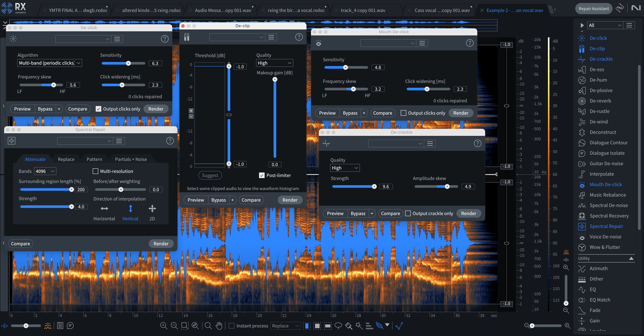Open the Dialogue Contour module
644x336 pixels.
(608, 143)
